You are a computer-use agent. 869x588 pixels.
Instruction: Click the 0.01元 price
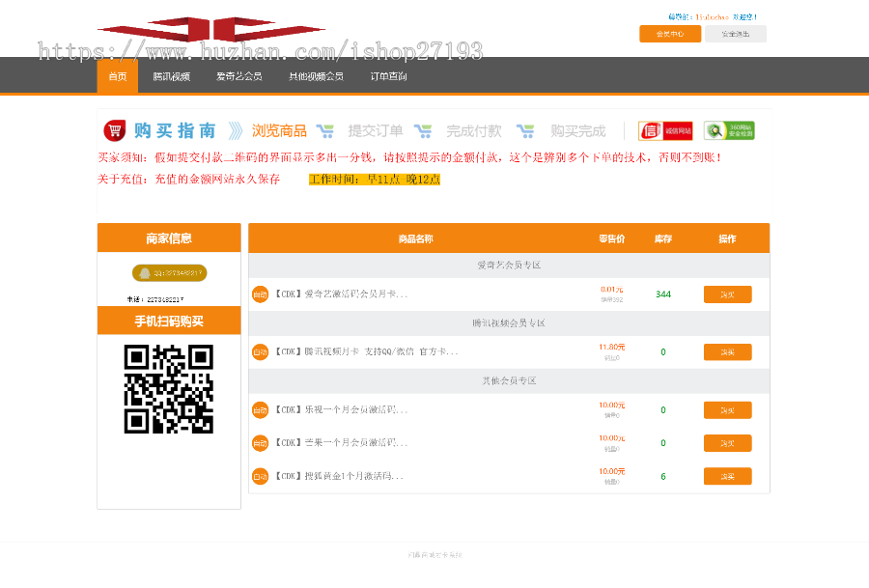(612, 290)
